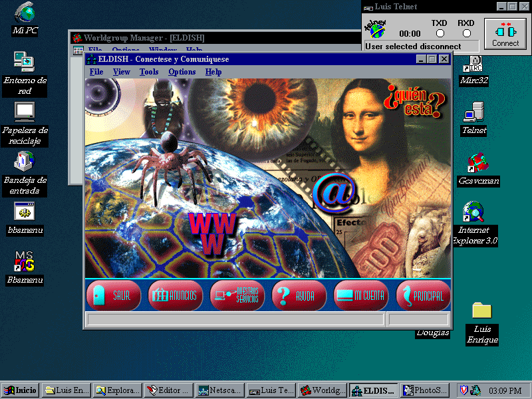This screenshot has width=532, height=399.
Task: Select the MS-DOS Bbsmenu shortcut icon
Action: pyautogui.click(x=25, y=261)
